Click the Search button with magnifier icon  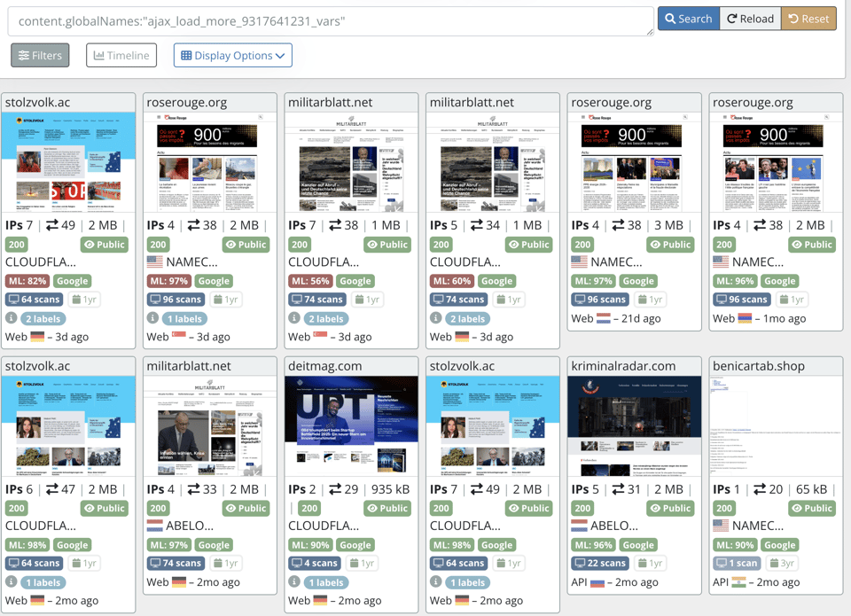(688, 19)
